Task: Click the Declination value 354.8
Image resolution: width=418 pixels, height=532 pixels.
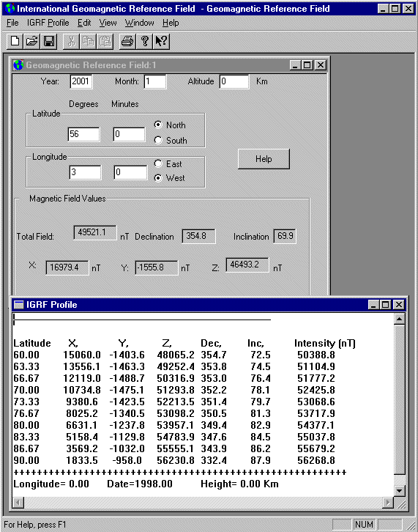Action: pyautogui.click(x=198, y=236)
